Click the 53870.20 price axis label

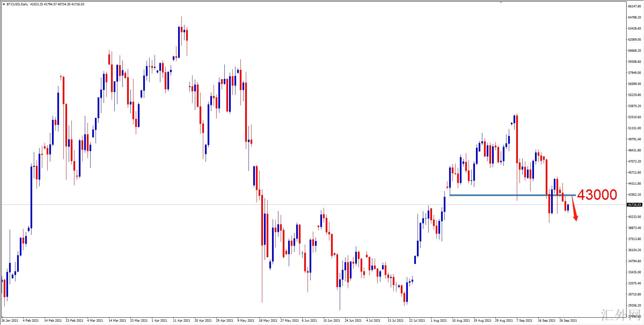635,106
